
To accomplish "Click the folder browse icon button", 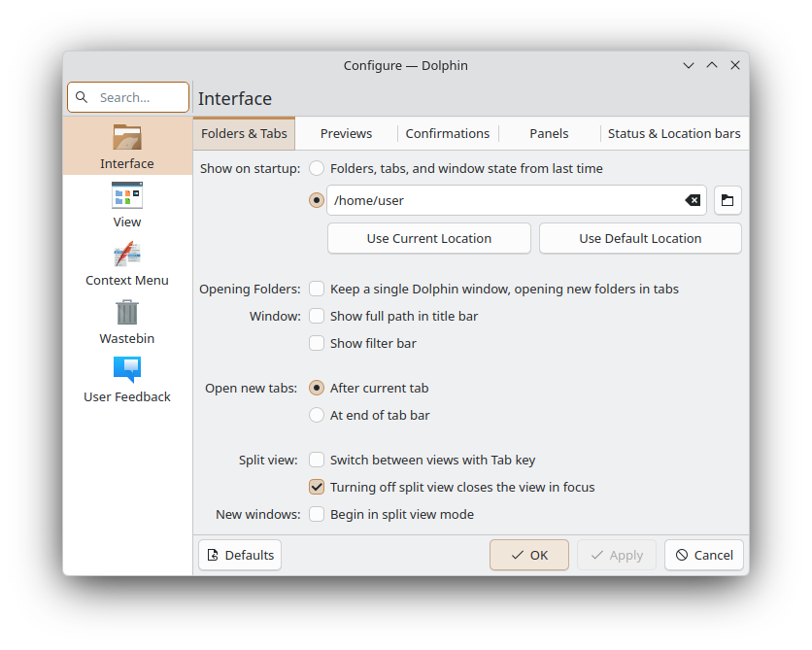I will [727, 200].
